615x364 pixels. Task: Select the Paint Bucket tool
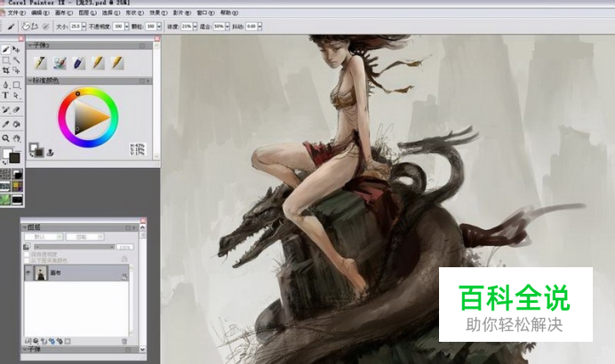pos(16,124)
